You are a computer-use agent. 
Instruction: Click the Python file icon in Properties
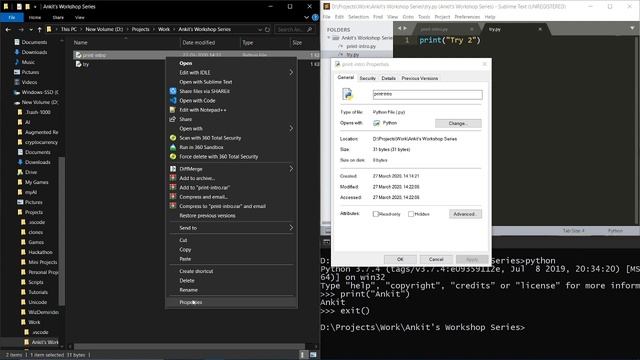coord(347,94)
